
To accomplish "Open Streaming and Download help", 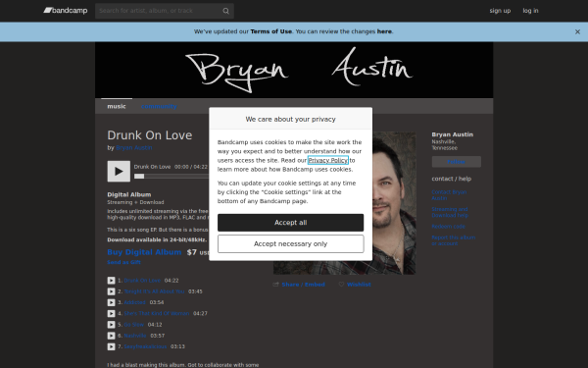I will pos(450,212).
